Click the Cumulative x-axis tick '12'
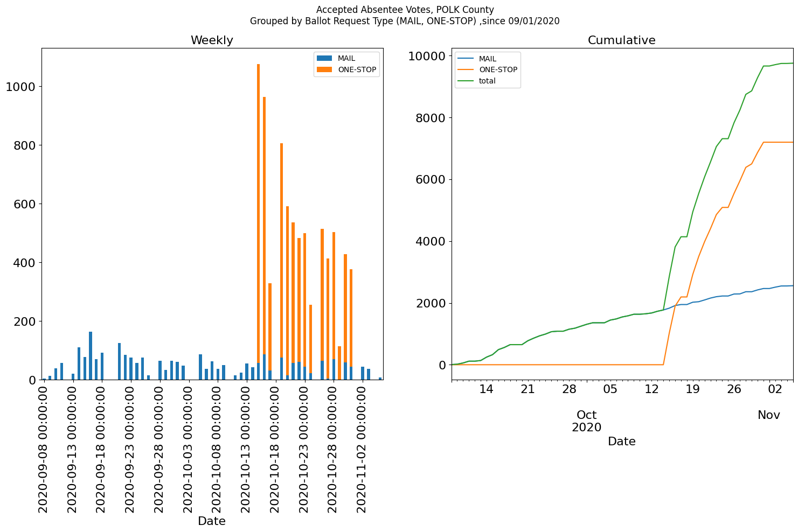The width and height of the screenshot is (798, 532). (x=651, y=389)
